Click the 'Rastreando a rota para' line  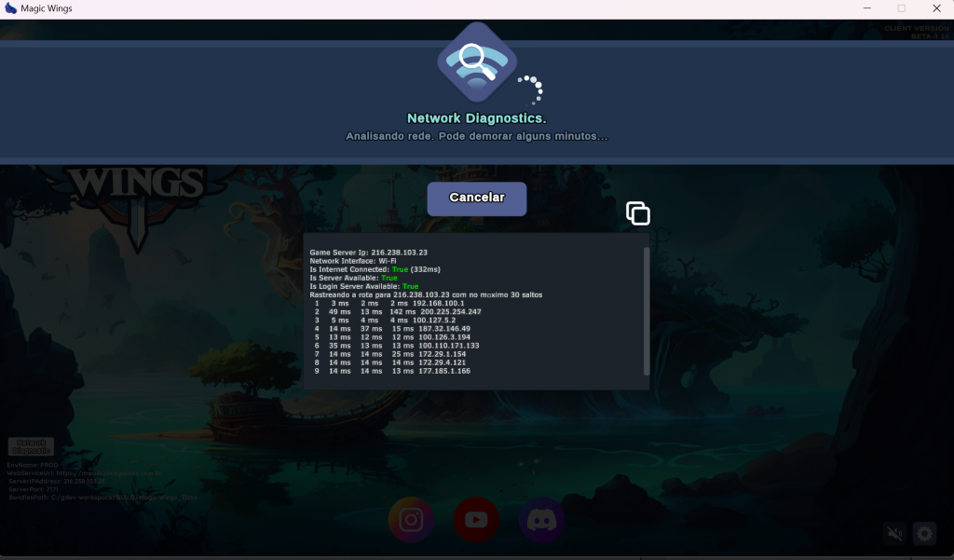426,295
